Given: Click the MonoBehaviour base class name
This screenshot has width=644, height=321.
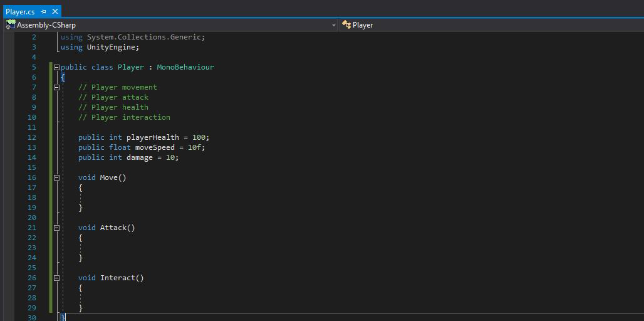Looking at the screenshot, I should (185, 67).
